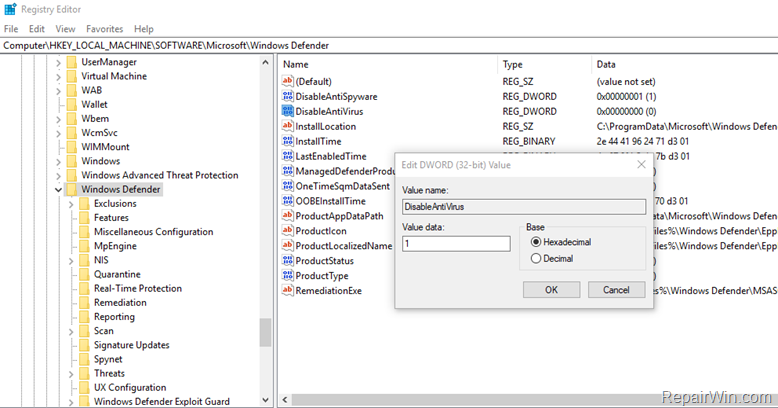Click the ManagedDefenderProduct value icon
The height and width of the screenshot is (408, 778).
(x=287, y=171)
